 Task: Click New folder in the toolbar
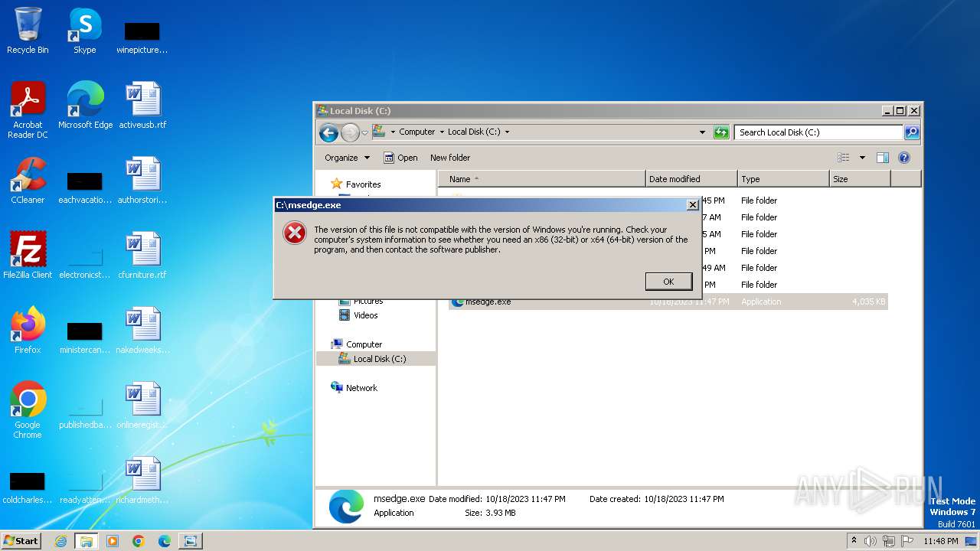coord(450,158)
